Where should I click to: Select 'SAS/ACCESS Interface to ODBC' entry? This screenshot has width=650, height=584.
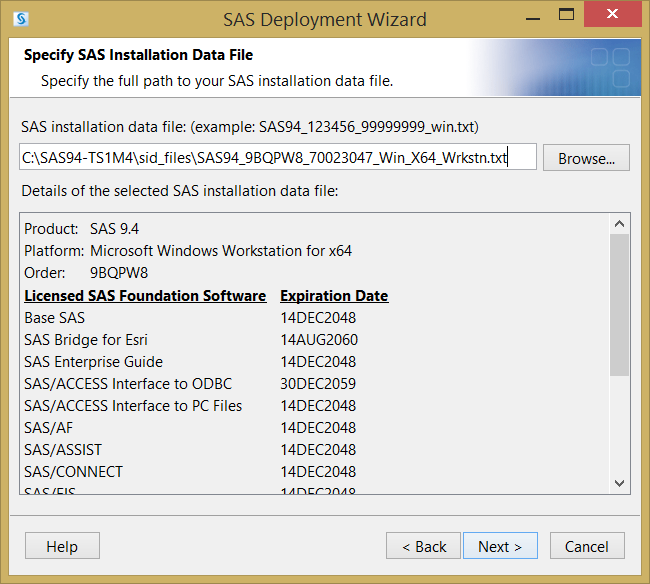[x=128, y=384]
